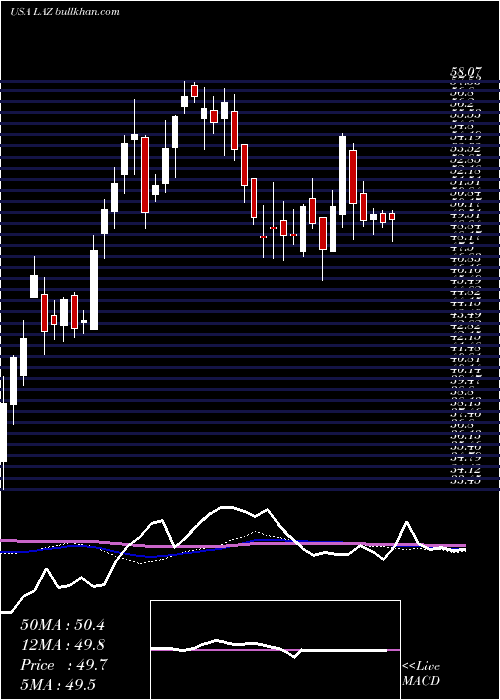Select the 12MA : 49.8 readout

pyautogui.click(x=62, y=645)
